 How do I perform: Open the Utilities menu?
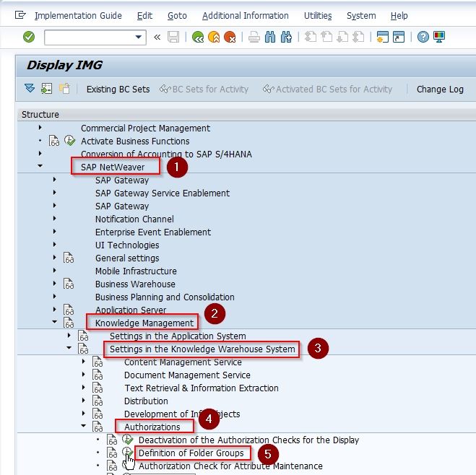coord(318,15)
